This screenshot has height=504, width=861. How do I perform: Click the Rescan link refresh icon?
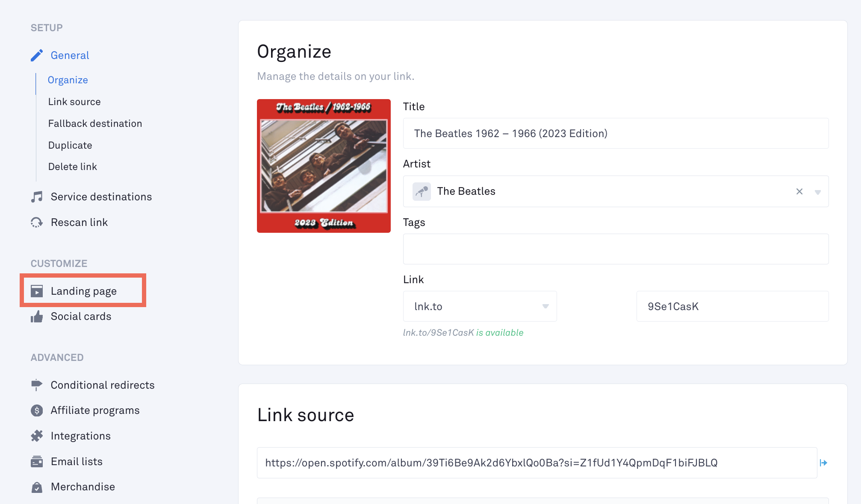click(x=37, y=222)
